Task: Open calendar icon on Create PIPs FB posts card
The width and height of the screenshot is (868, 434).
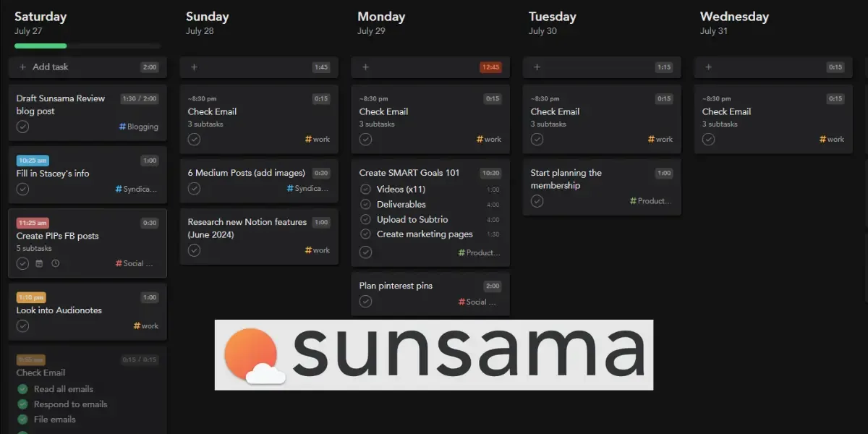Action: coord(39,264)
